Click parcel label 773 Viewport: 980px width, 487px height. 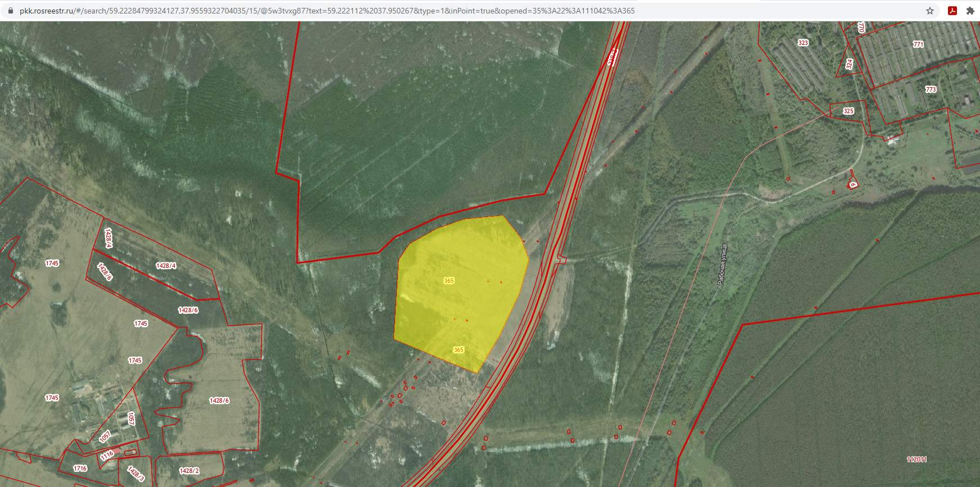tap(931, 89)
